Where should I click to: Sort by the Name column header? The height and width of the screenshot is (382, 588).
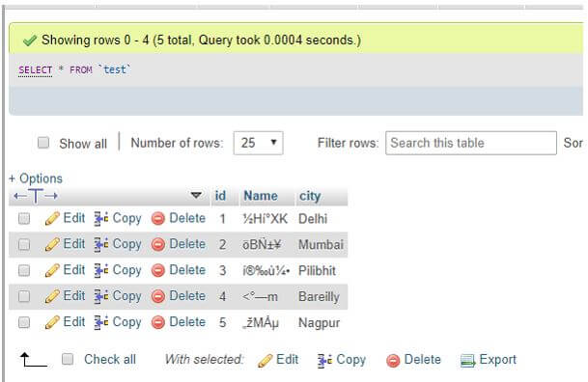[261, 196]
